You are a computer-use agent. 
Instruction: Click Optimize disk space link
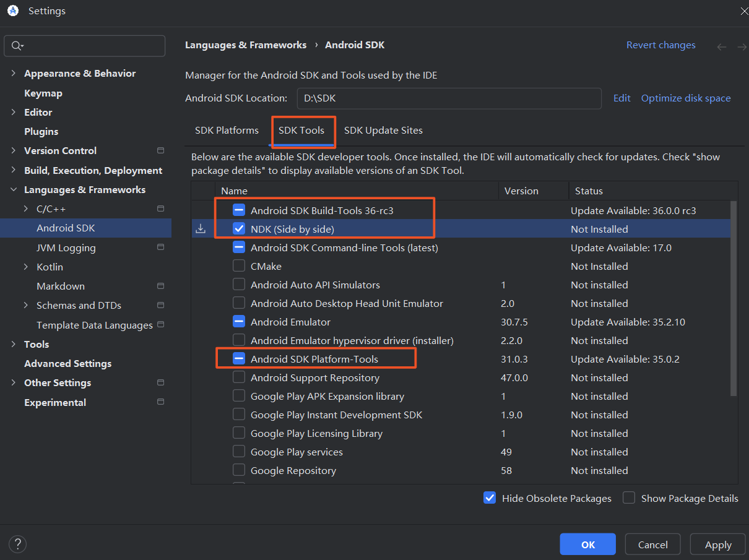coord(686,98)
